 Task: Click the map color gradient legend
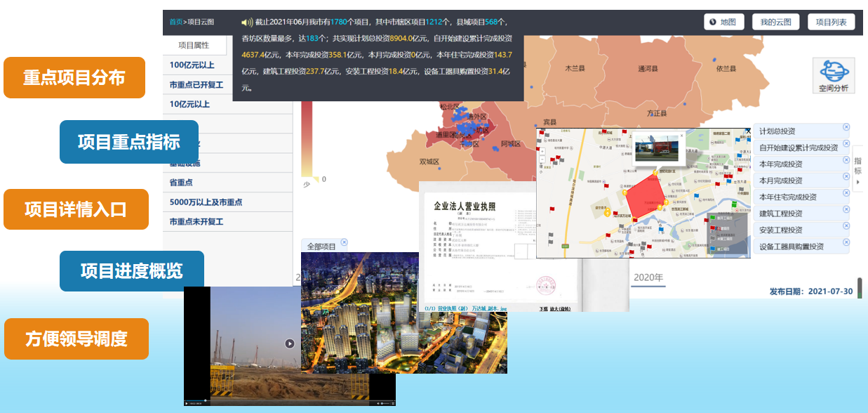click(307, 140)
